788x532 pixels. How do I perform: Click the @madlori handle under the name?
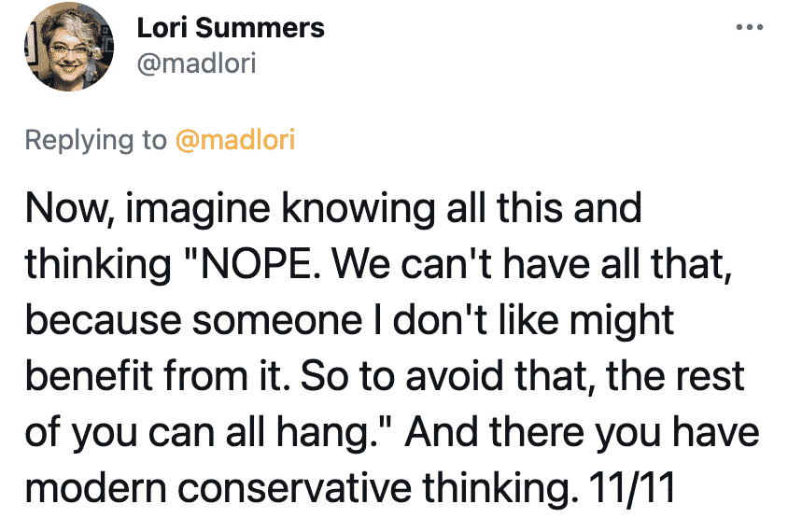click(x=196, y=63)
